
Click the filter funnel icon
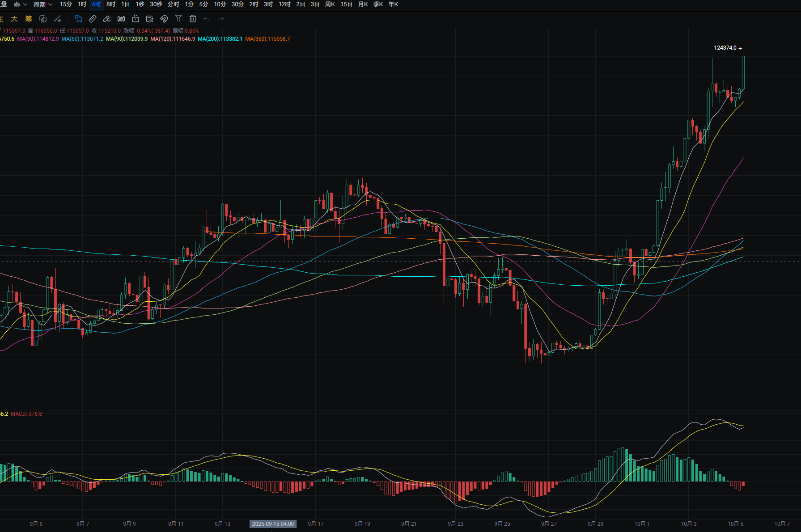pos(178,19)
